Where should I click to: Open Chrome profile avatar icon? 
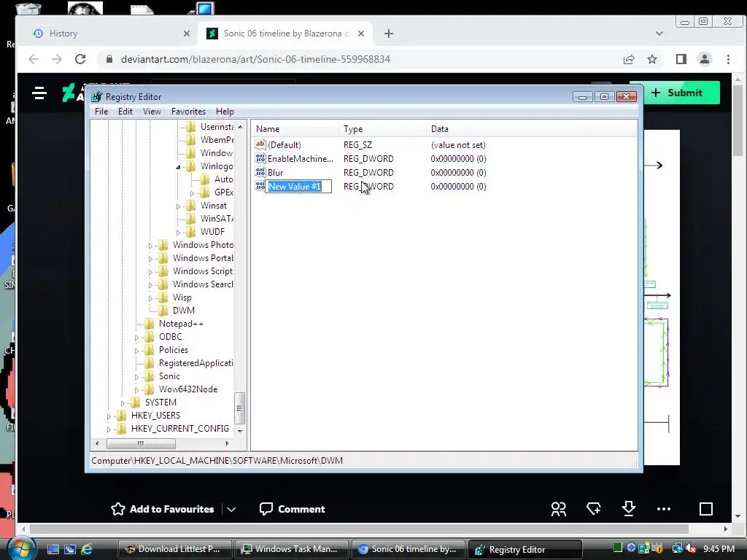click(x=705, y=59)
